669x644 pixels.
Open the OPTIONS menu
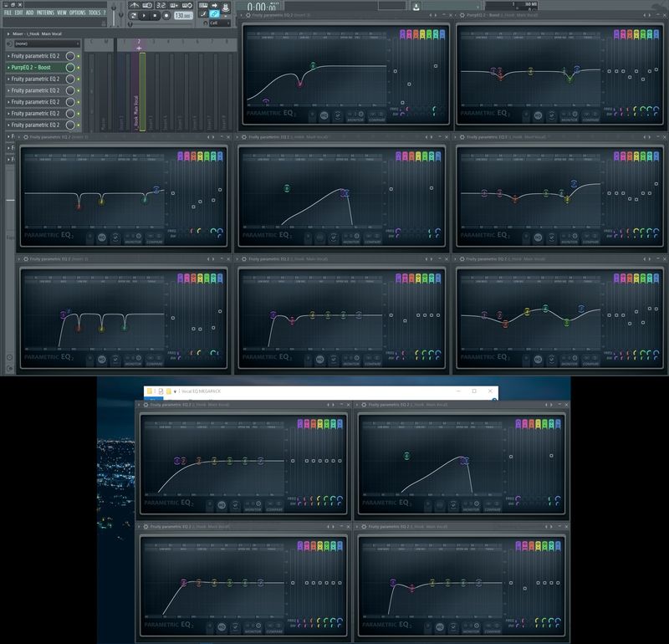[77, 13]
